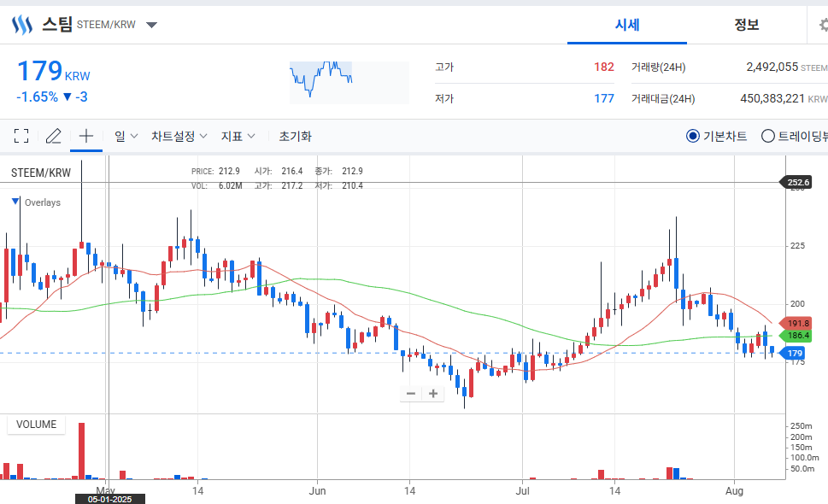828x504 pixels.
Task: Click the 05-01-2025 date marker
Action: tap(110, 499)
